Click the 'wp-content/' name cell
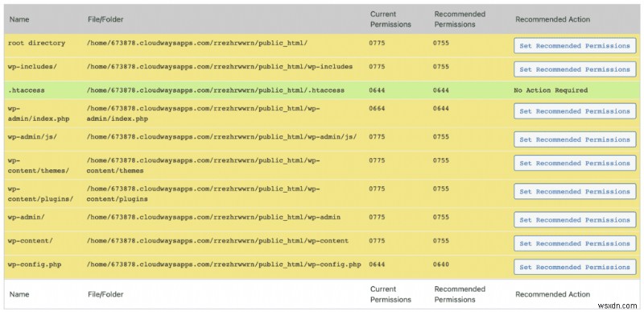This screenshot has height=312, width=644. click(31, 241)
